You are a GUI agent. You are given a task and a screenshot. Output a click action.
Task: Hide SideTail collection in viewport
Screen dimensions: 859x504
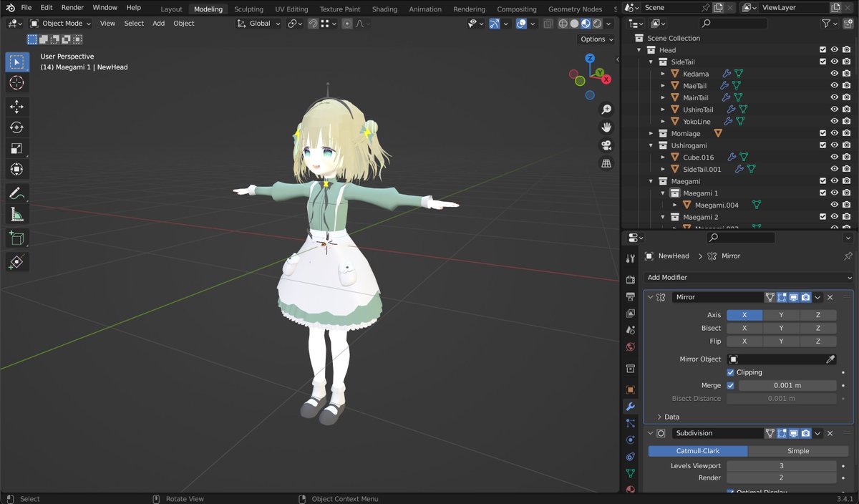point(834,62)
